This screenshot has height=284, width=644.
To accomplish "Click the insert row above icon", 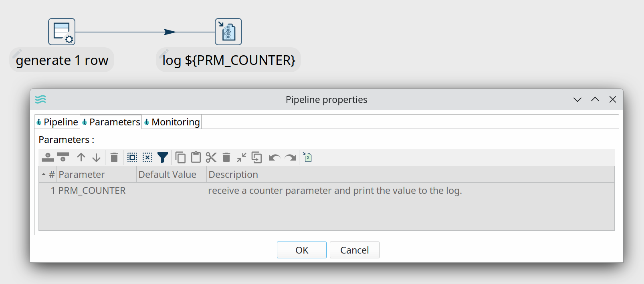I will [48, 157].
